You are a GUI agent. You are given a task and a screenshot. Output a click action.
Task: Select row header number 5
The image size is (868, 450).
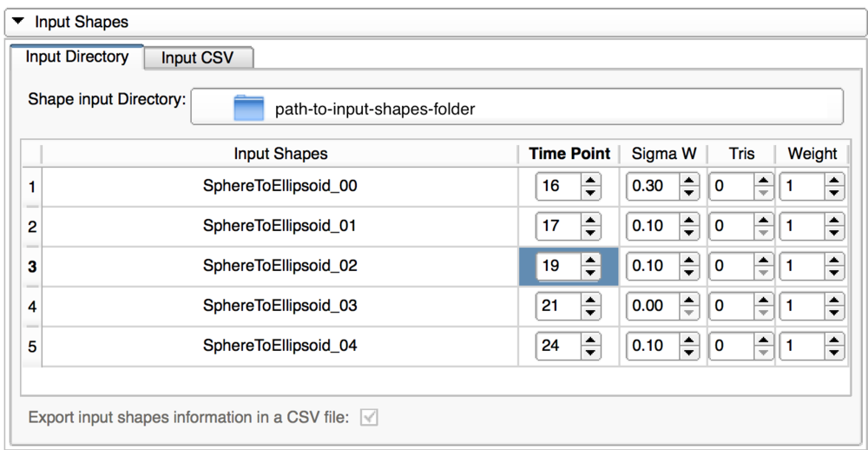(32, 347)
